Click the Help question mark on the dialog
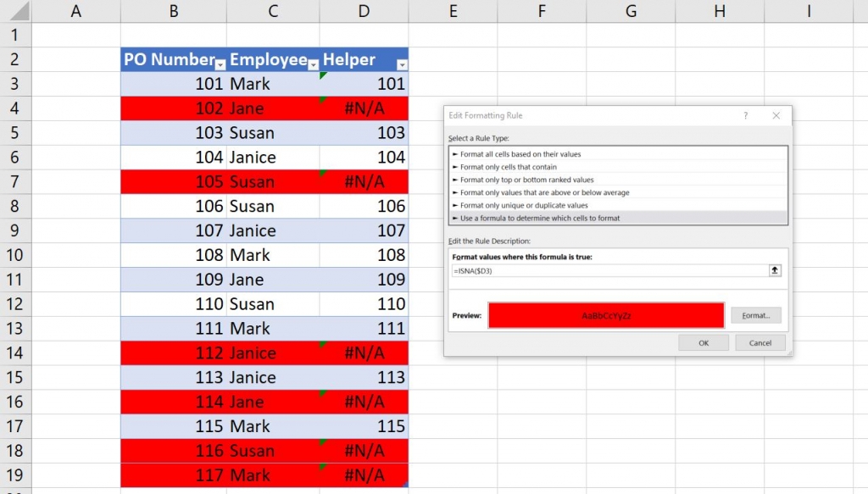Image resolution: width=868 pixels, height=494 pixels. pyautogui.click(x=745, y=115)
